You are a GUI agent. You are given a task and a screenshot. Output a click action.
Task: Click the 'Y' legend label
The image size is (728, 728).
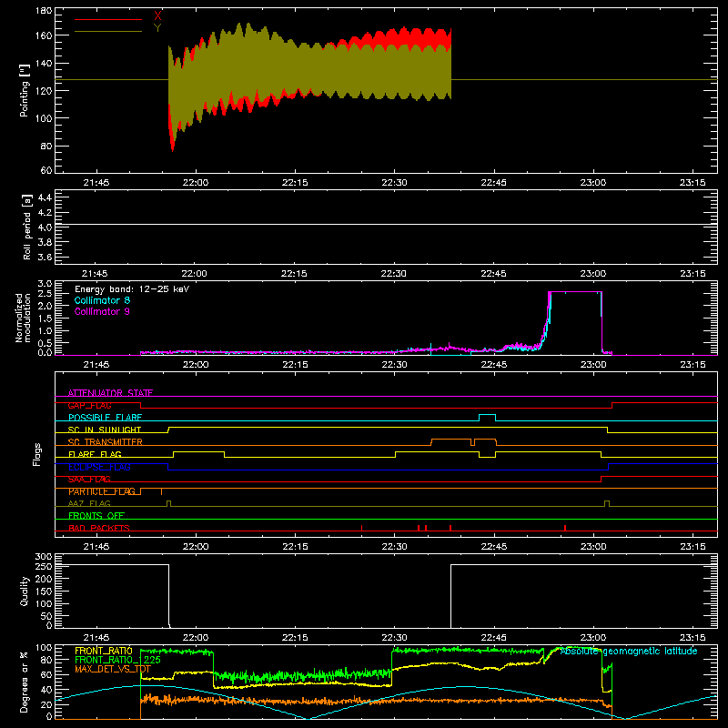click(157, 28)
